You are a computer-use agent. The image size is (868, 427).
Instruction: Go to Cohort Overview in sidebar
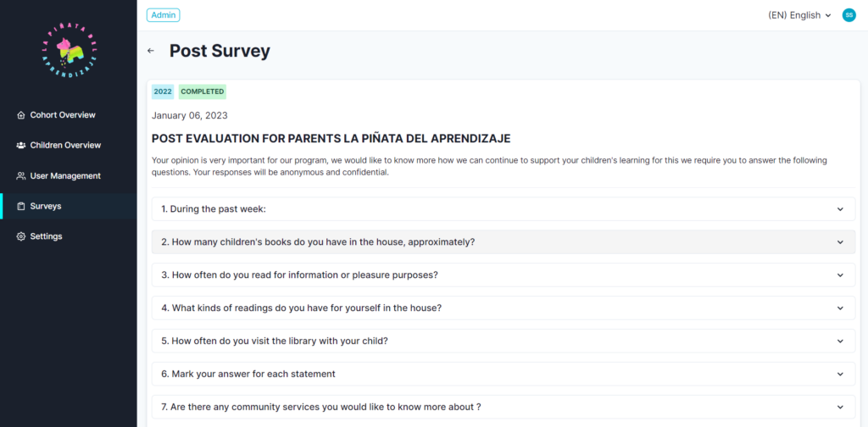click(x=63, y=115)
